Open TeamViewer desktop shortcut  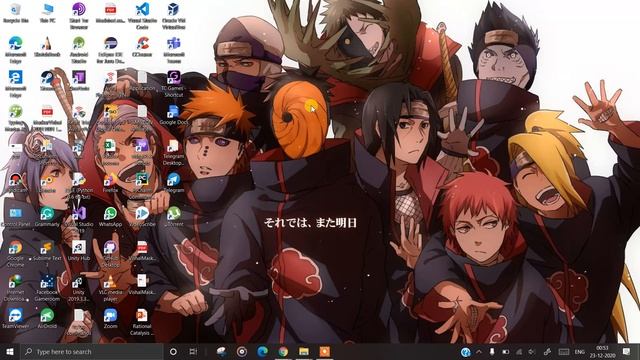15,319
